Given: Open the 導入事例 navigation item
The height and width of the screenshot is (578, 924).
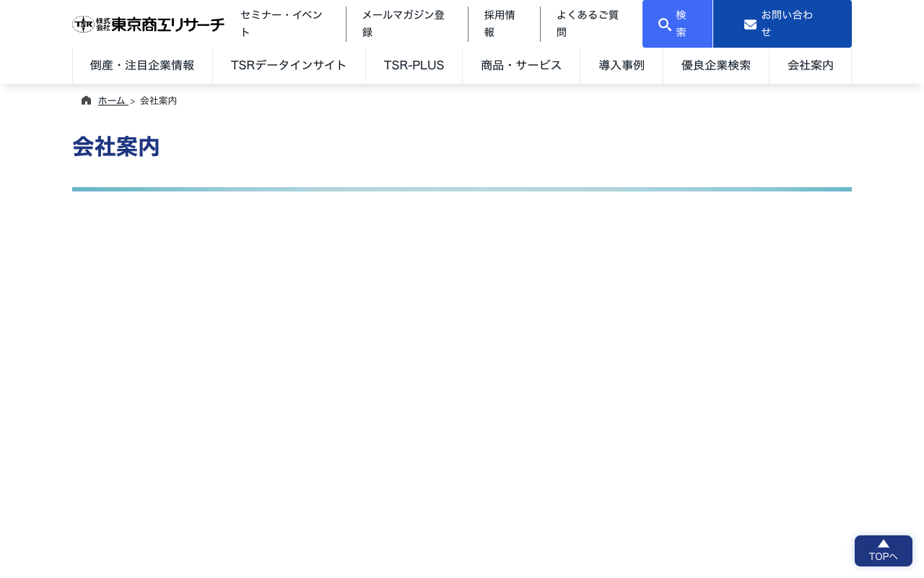Looking at the screenshot, I should [x=622, y=65].
